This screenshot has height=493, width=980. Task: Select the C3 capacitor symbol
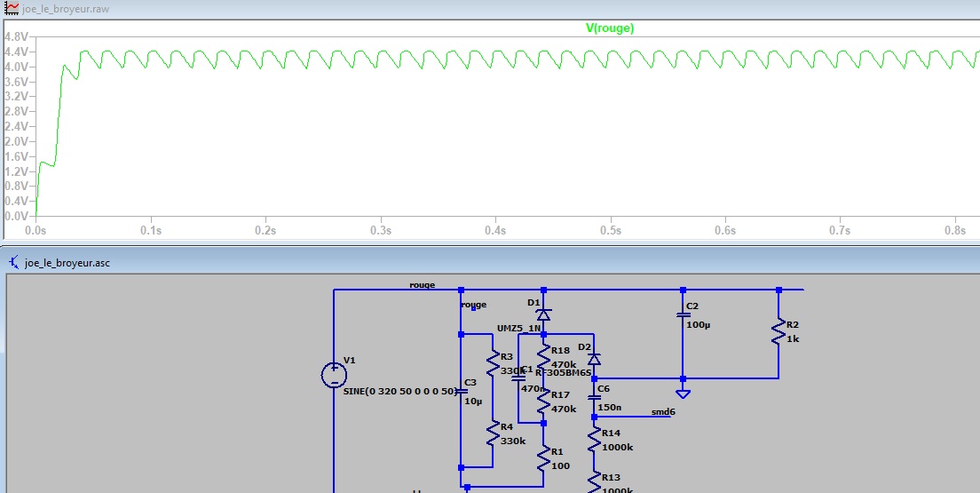(x=461, y=392)
